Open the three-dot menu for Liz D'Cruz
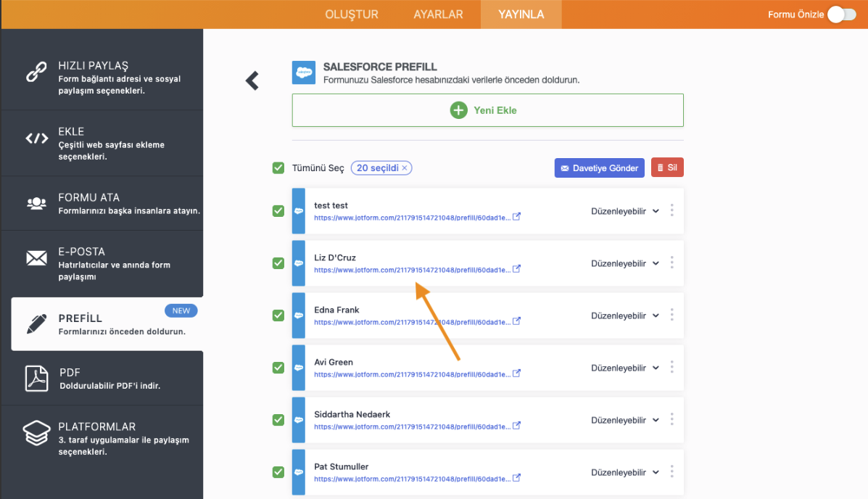Screen dimensions: 868x499 pyautogui.click(x=672, y=263)
